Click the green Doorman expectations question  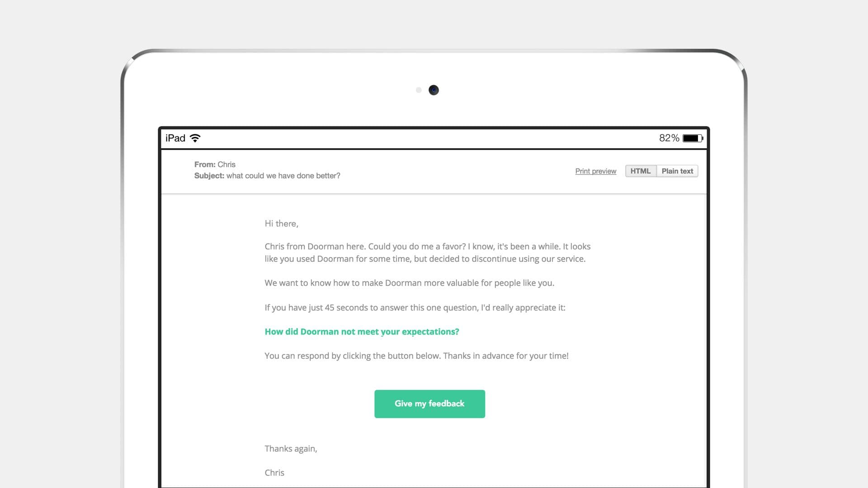[362, 332]
